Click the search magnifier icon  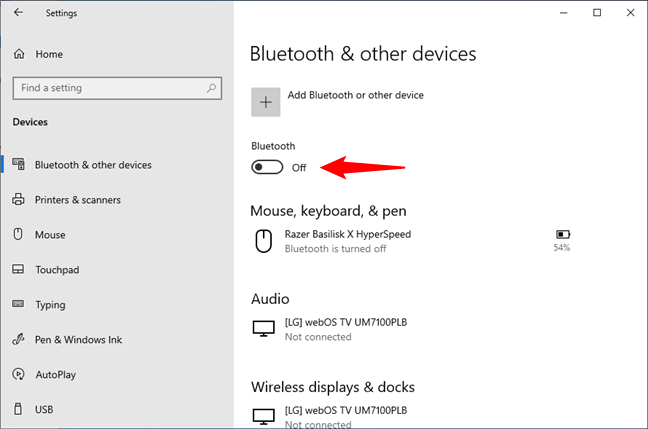coord(211,88)
